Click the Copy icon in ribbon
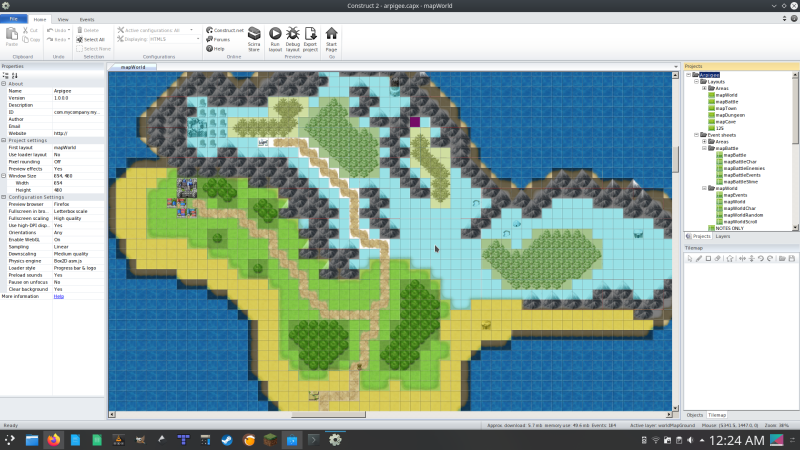 click(x=26, y=39)
